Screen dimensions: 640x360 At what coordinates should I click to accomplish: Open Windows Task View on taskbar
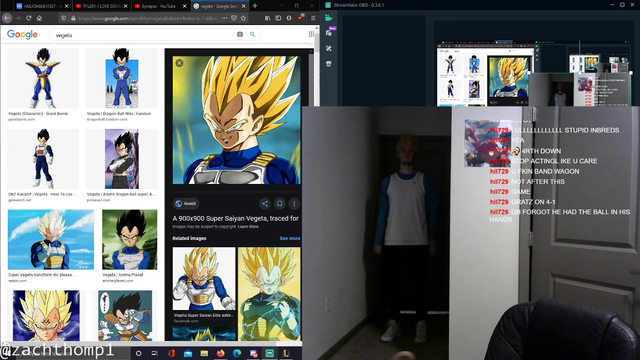[155, 353]
